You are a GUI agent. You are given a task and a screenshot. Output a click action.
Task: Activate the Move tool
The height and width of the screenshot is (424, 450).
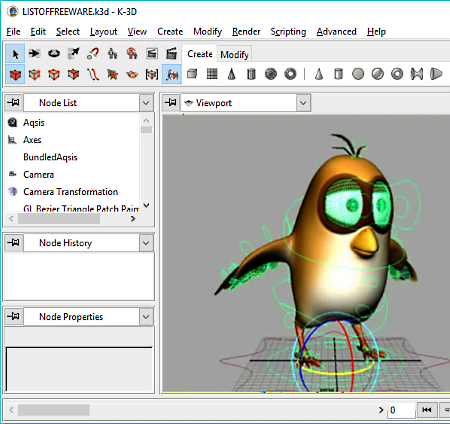(x=34, y=54)
